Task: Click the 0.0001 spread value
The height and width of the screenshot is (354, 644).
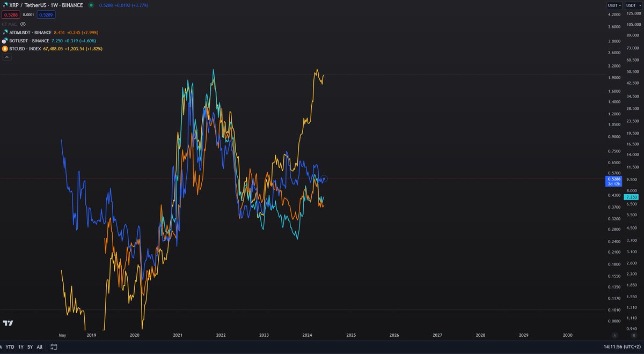Action: coord(27,14)
